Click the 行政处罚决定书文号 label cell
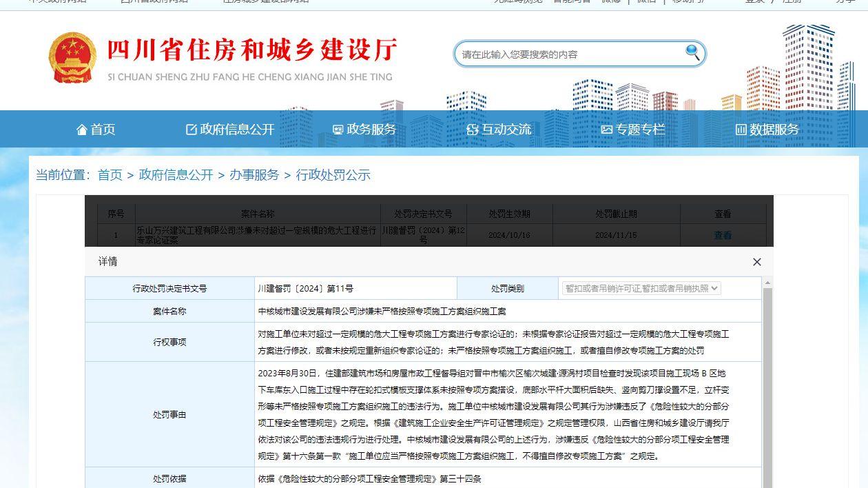The image size is (868, 488). [x=169, y=289]
